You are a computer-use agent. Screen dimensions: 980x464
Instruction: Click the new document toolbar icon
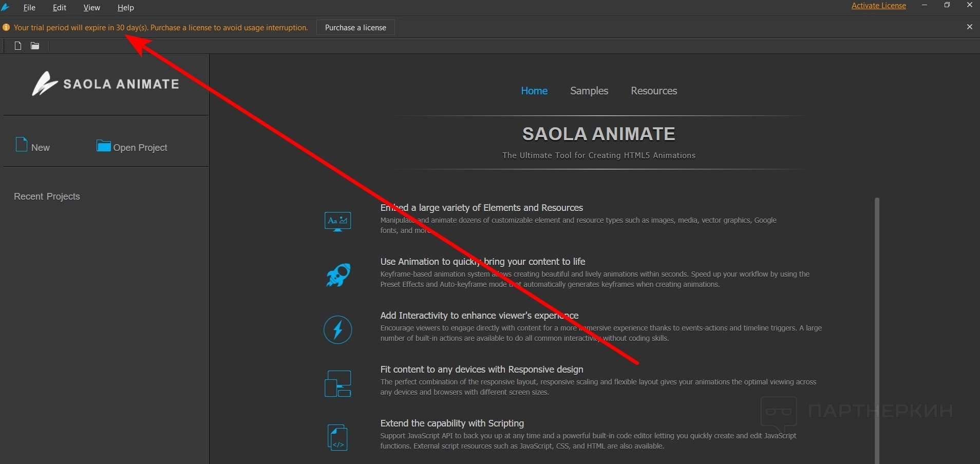tap(18, 46)
